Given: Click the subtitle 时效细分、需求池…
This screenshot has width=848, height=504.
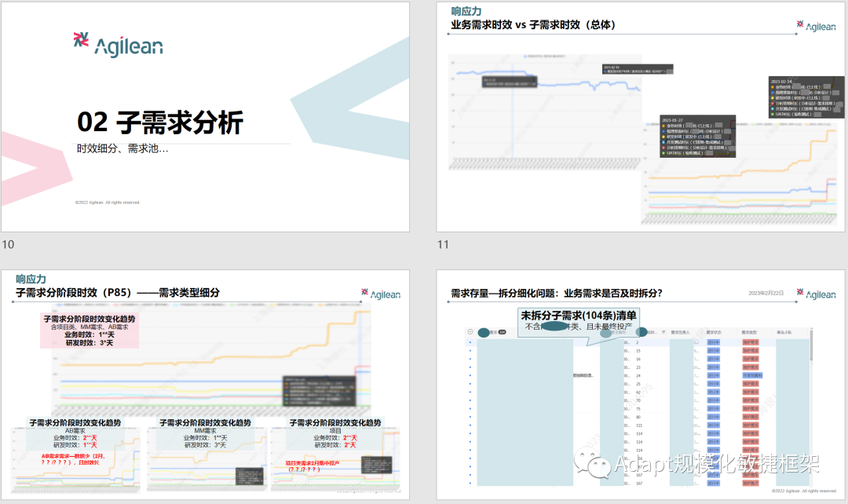Looking at the screenshot, I should (122, 148).
